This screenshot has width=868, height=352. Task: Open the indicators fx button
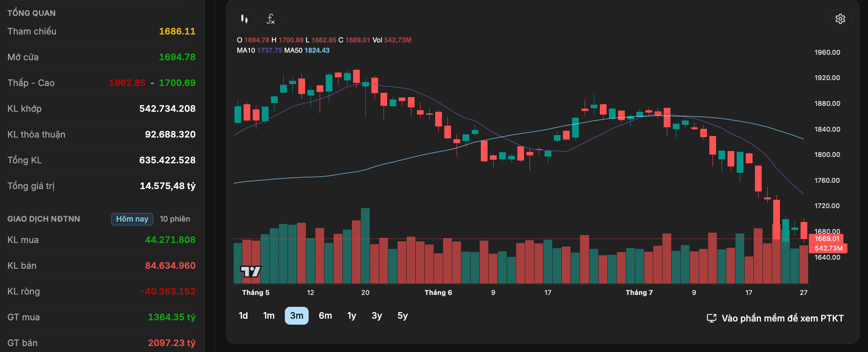[x=270, y=19]
